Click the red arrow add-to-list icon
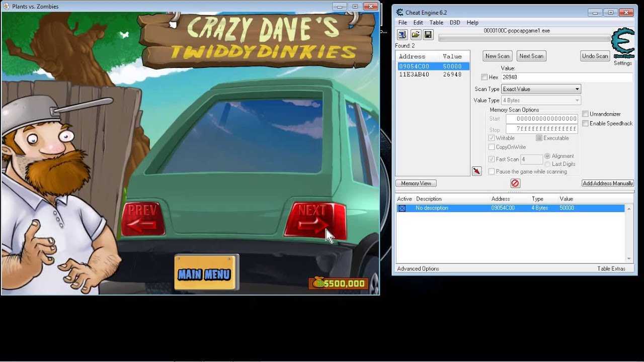The height and width of the screenshot is (362, 644). [476, 171]
